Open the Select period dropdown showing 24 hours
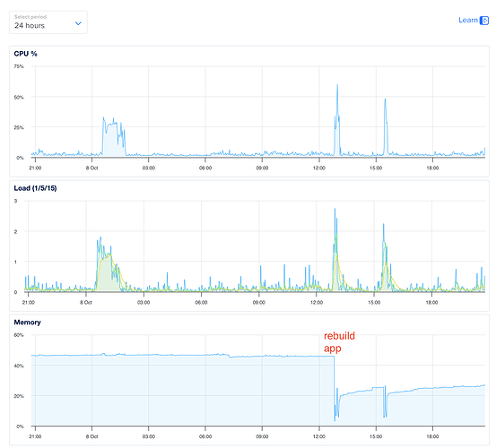This screenshot has width=496, height=448. 48,22
